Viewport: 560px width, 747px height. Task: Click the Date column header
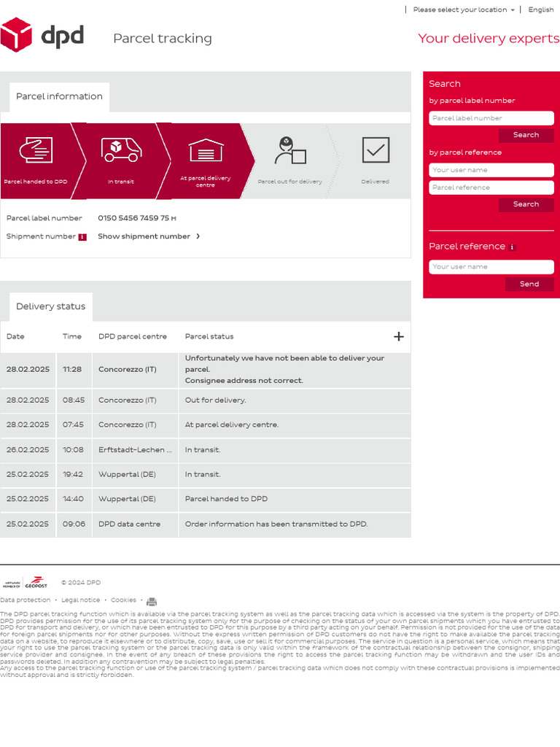[15, 337]
